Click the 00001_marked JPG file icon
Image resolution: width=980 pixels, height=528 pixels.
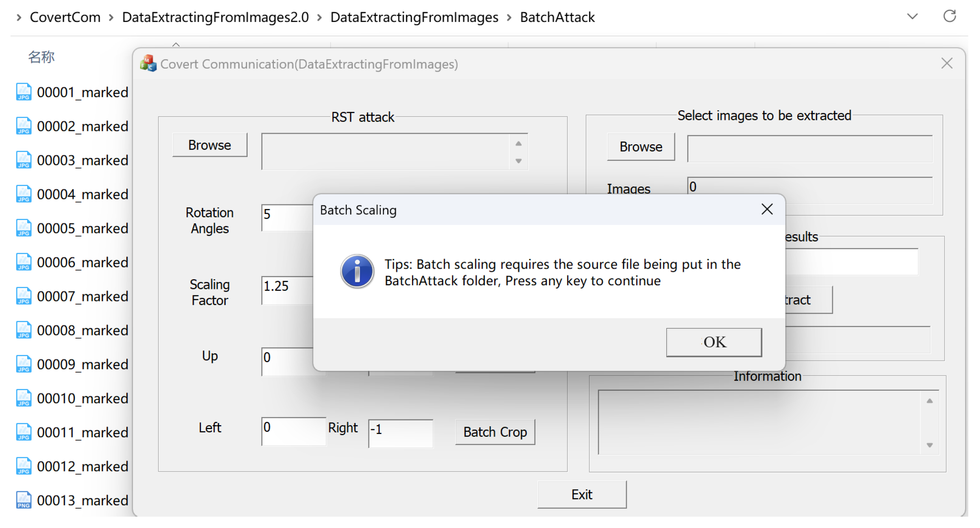(23, 92)
